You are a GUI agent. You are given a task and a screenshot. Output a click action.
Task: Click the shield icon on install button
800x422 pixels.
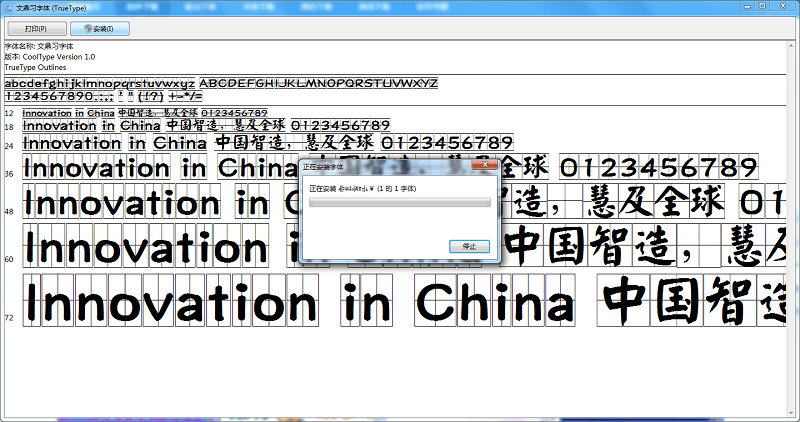88,29
